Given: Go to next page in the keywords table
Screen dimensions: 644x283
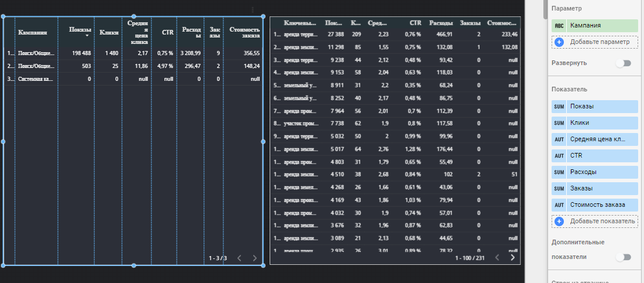Looking at the screenshot, I should (512, 257).
